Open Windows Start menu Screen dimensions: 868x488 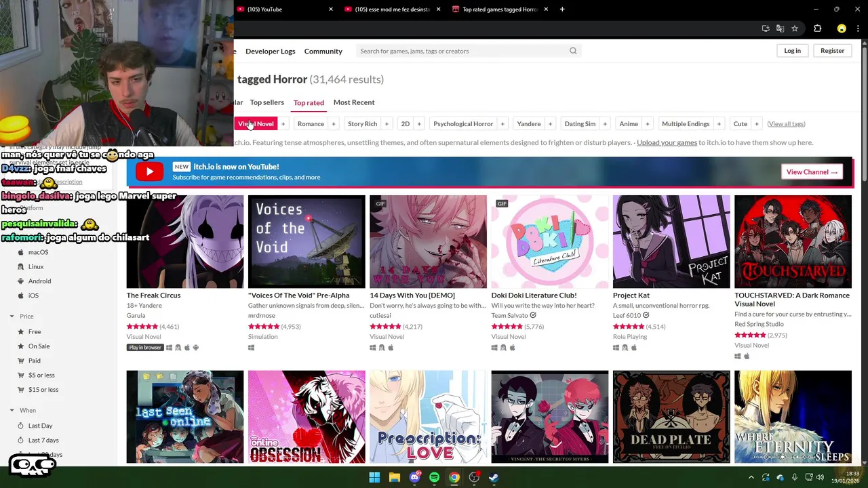point(374,477)
